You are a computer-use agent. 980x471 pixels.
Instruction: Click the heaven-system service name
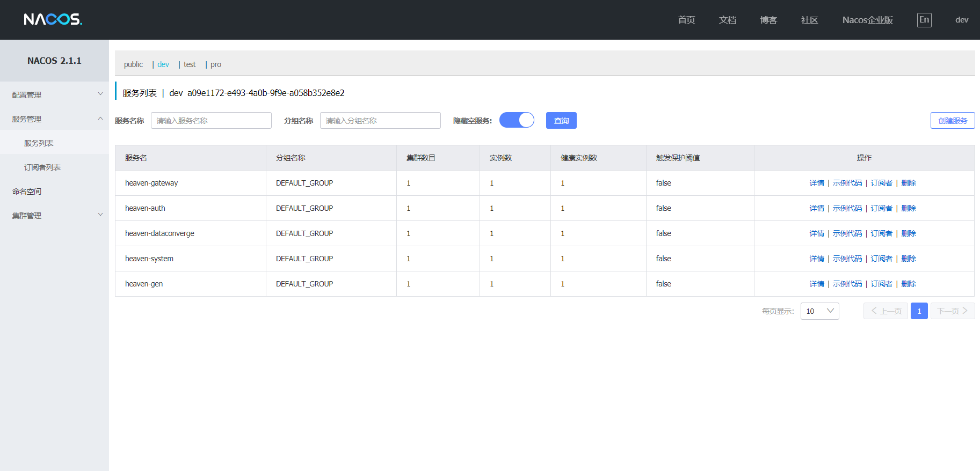pos(149,259)
